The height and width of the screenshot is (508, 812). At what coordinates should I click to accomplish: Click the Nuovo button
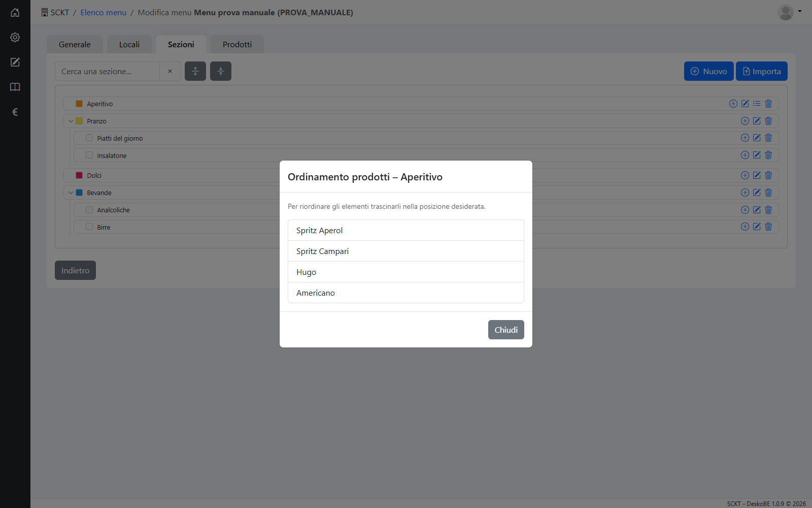[x=709, y=71]
